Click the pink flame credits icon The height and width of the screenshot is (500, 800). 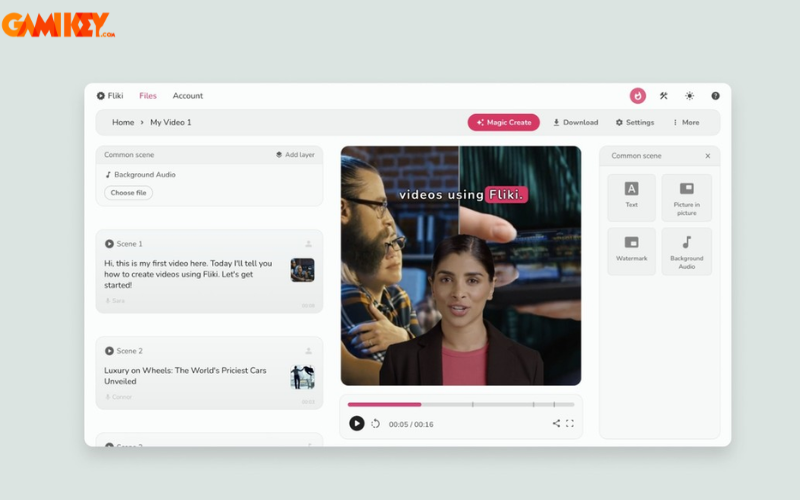(638, 96)
